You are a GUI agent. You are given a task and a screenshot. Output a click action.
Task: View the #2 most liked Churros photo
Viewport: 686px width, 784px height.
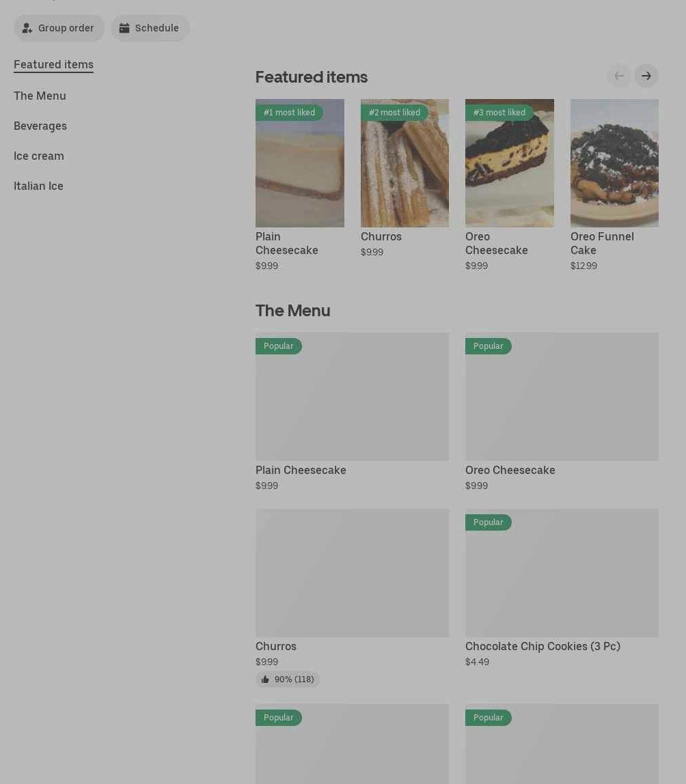(404, 164)
